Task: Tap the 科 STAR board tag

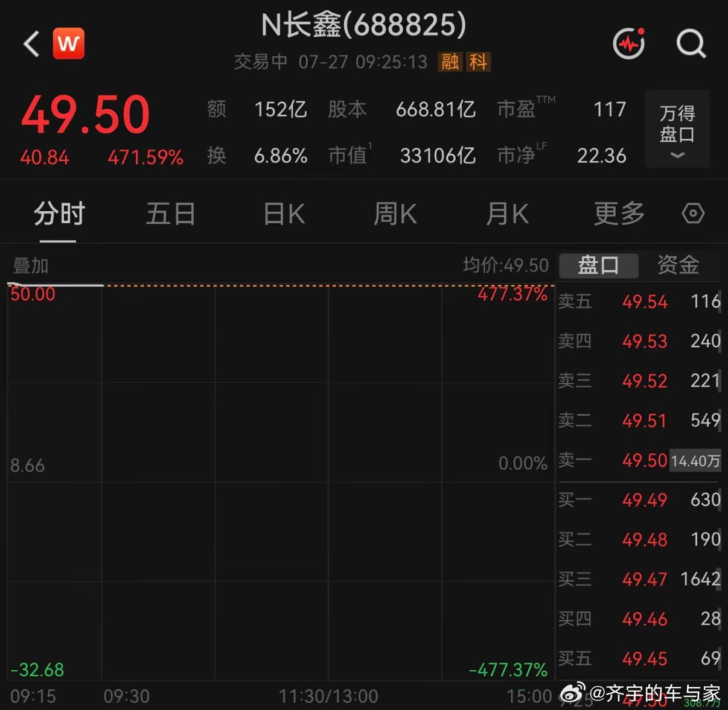Action: [478, 62]
